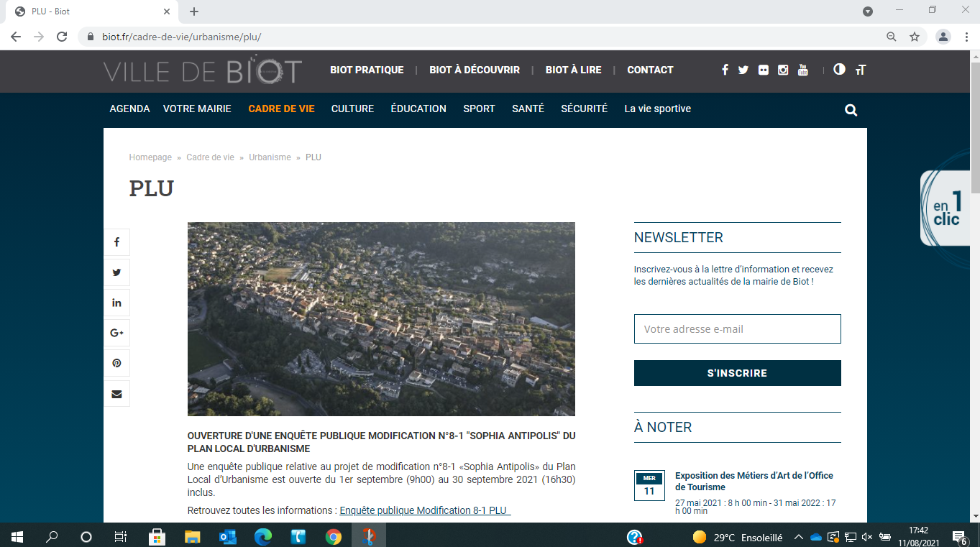This screenshot has width=980, height=547.
Task: Open the Chrome three-dot menu
Action: pos(966,37)
